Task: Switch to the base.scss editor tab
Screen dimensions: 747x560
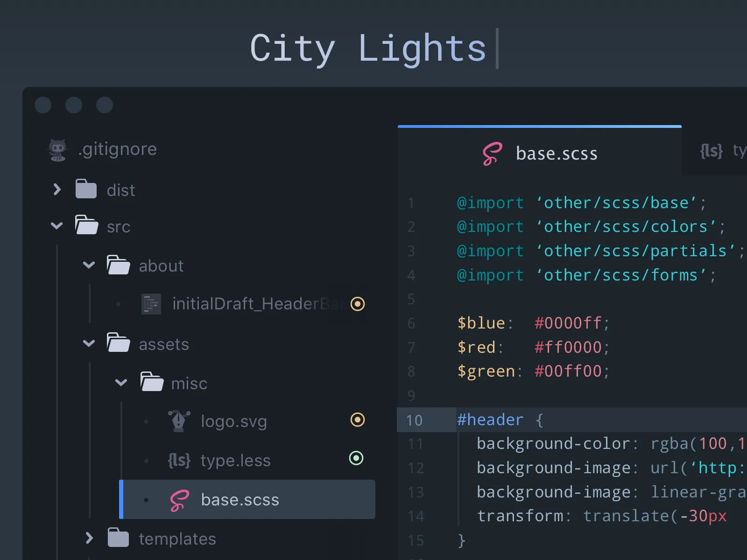Action: (540, 152)
